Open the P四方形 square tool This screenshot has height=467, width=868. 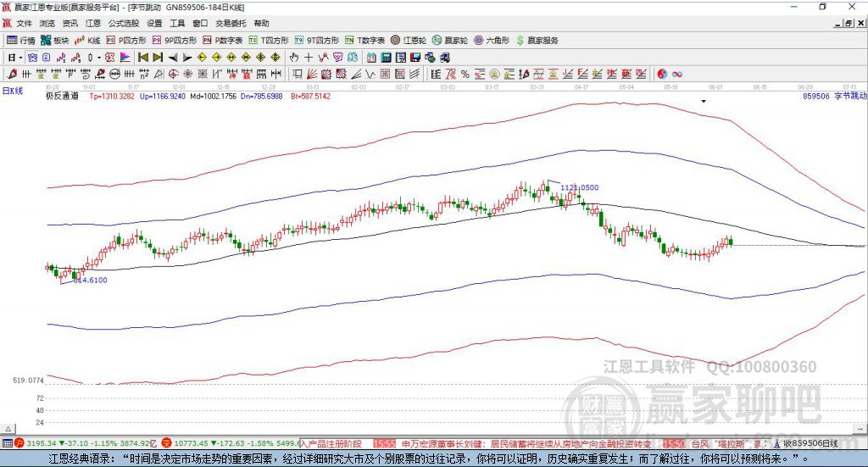[126, 41]
